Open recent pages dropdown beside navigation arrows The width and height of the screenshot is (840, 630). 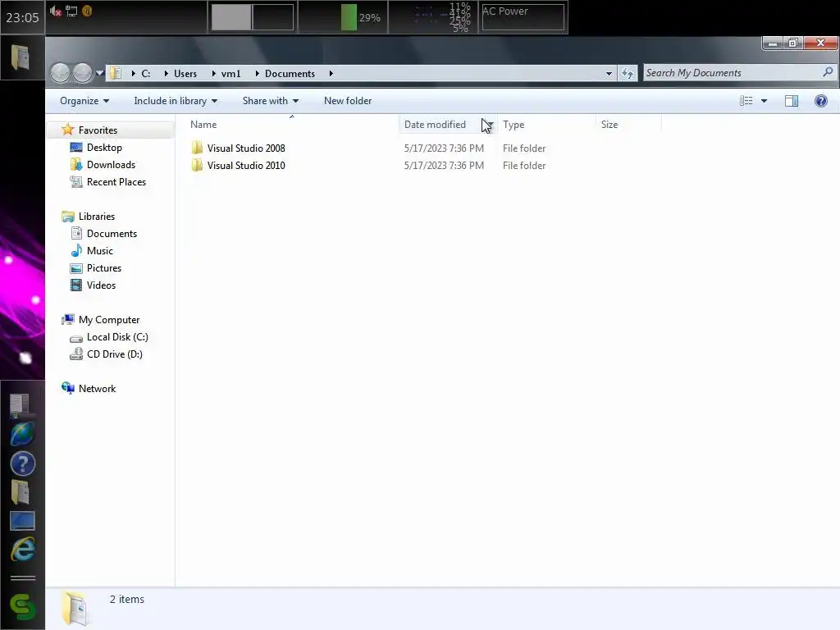click(x=99, y=73)
